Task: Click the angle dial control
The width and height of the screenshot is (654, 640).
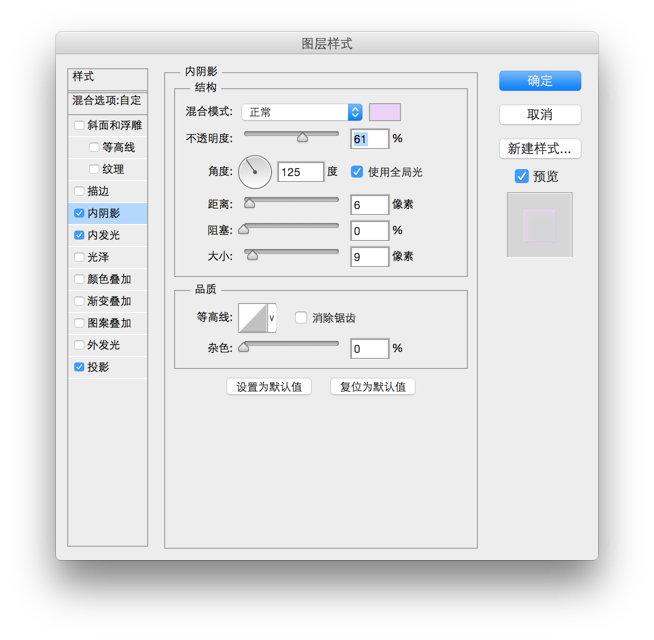Action: pos(255,172)
